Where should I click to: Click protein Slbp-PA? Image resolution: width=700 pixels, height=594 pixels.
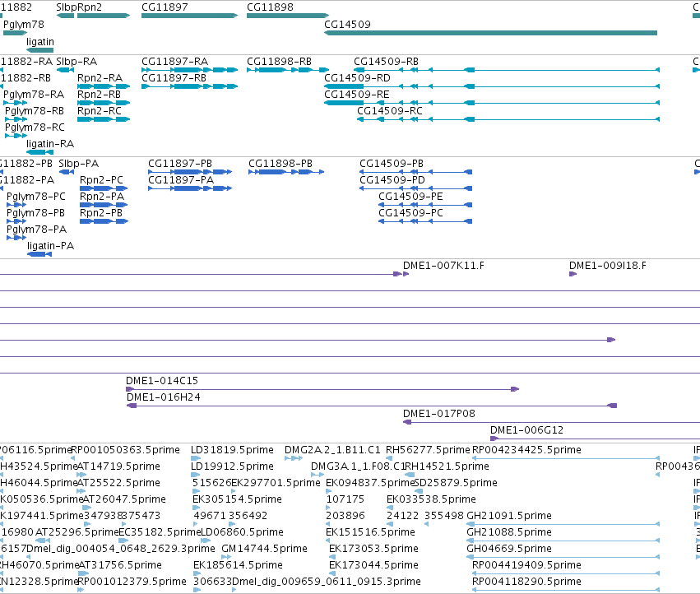(79, 164)
